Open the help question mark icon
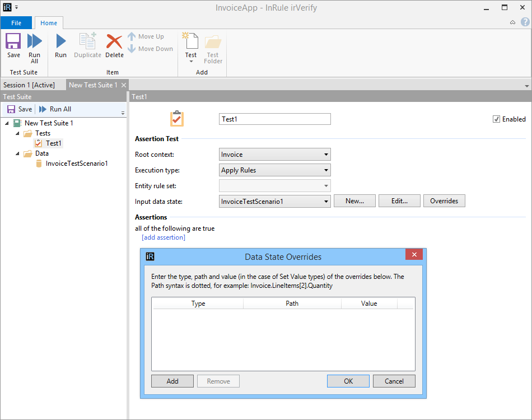Screen dimensions: 532x420 click(x=525, y=22)
